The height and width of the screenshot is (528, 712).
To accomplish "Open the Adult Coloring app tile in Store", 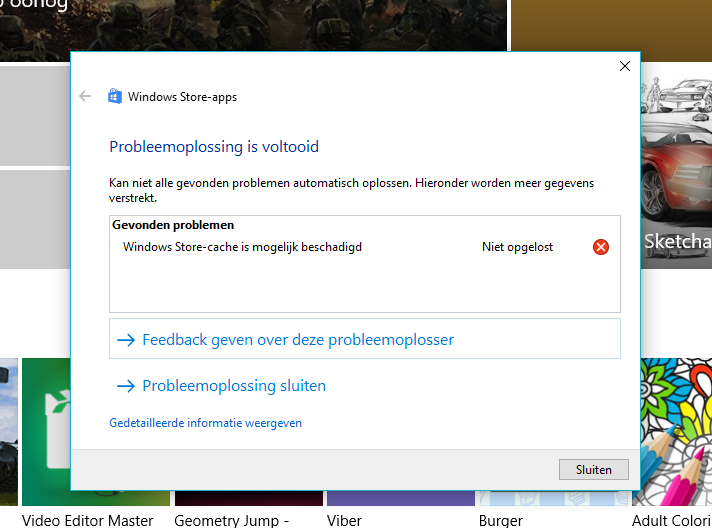I will [676, 432].
